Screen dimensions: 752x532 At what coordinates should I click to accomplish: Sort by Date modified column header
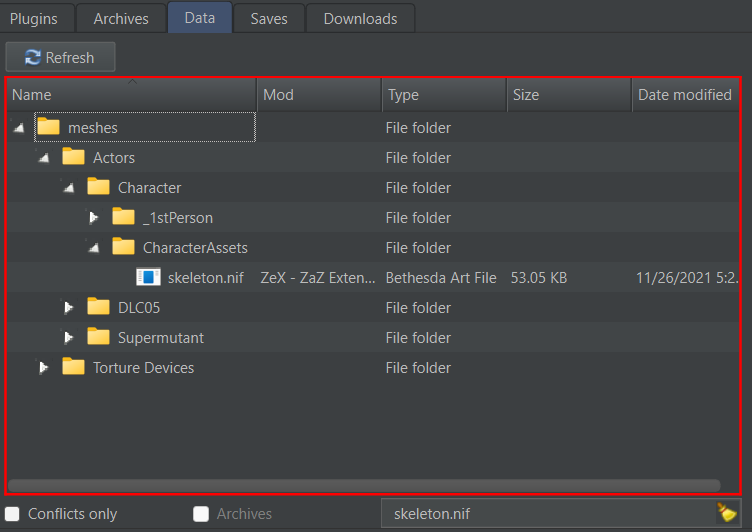(686, 95)
